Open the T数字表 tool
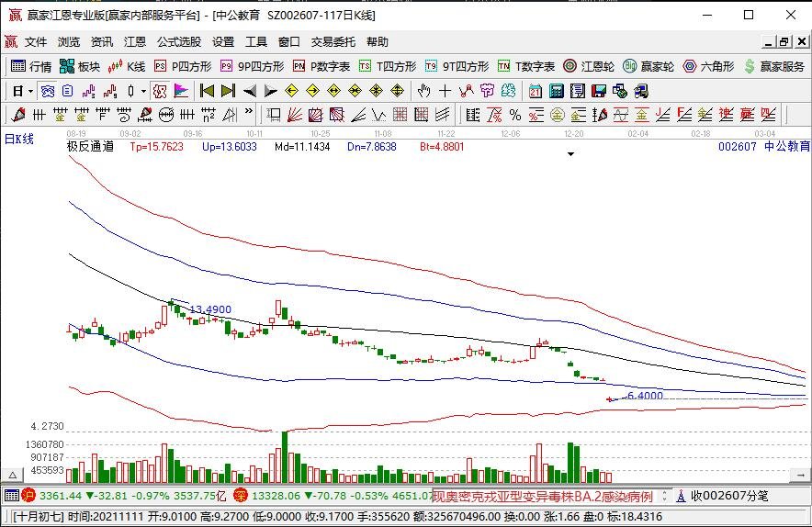The height and width of the screenshot is (527, 812). click(526, 66)
